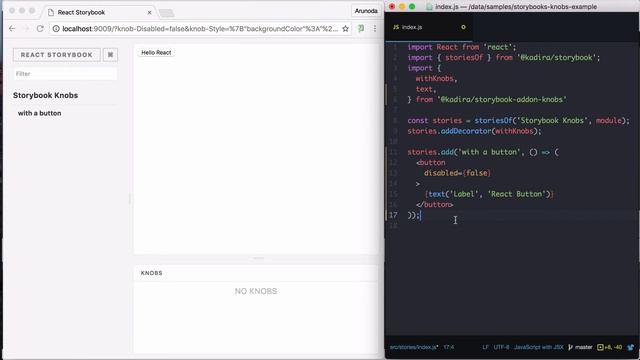The width and height of the screenshot is (640, 360).
Task: Click the master git branch indicator
Action: click(x=580, y=347)
